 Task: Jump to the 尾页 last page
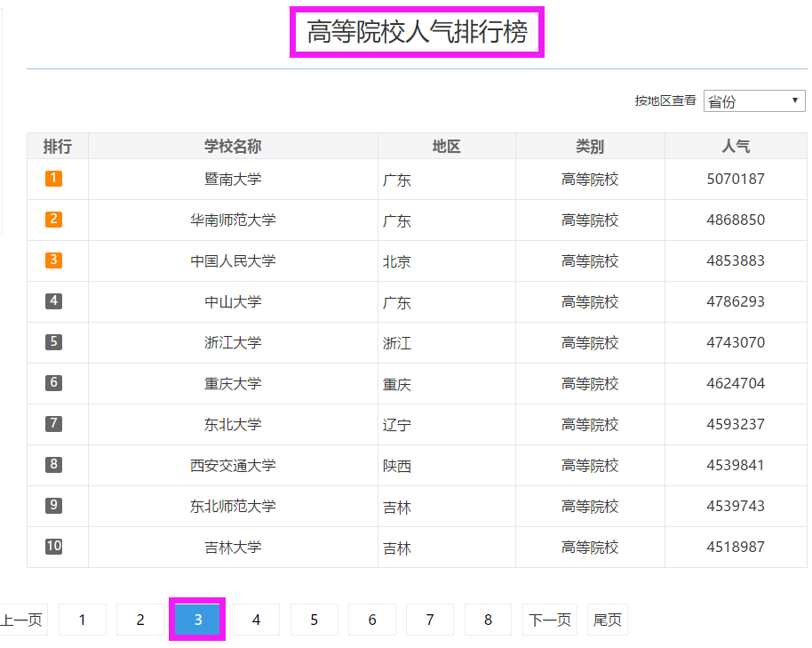607,620
